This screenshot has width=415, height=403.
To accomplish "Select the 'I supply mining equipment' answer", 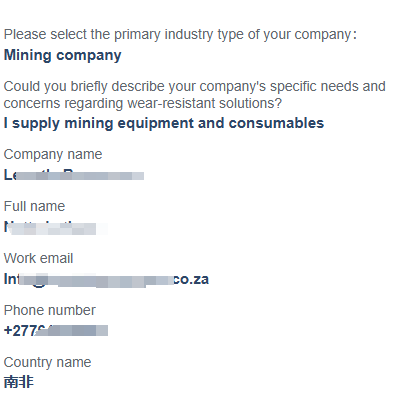I will point(164,123).
